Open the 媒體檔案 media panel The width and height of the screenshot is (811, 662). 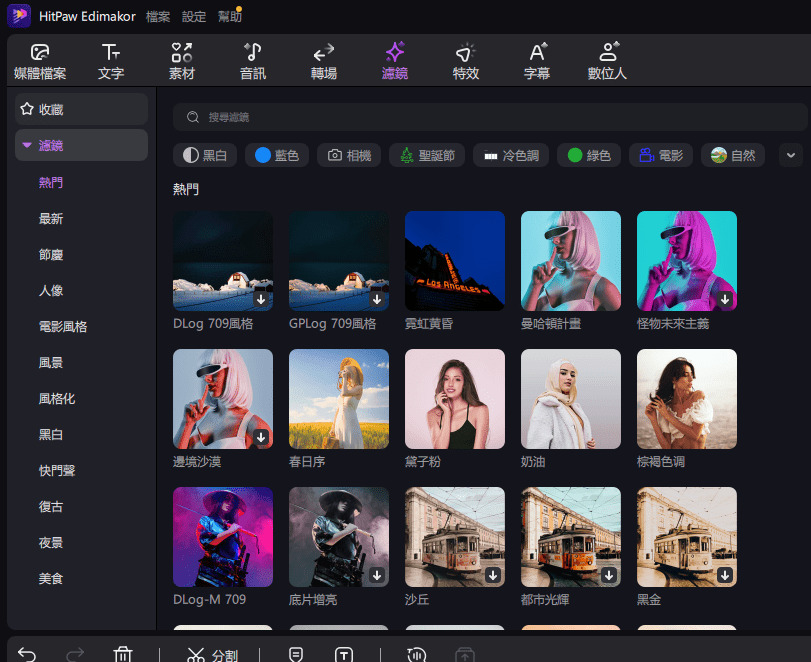tap(40, 61)
